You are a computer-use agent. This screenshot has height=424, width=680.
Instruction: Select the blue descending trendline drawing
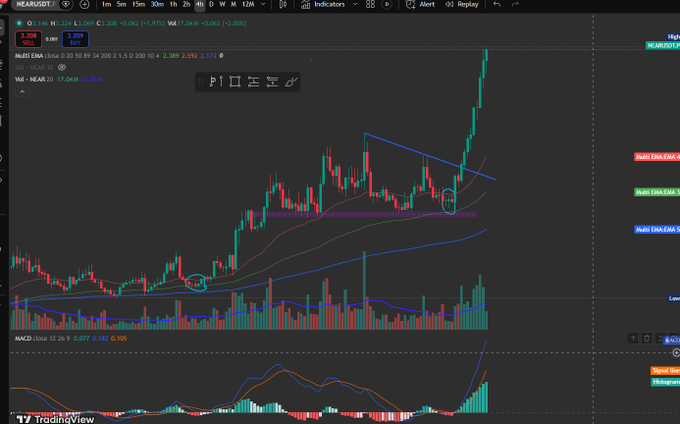click(429, 156)
